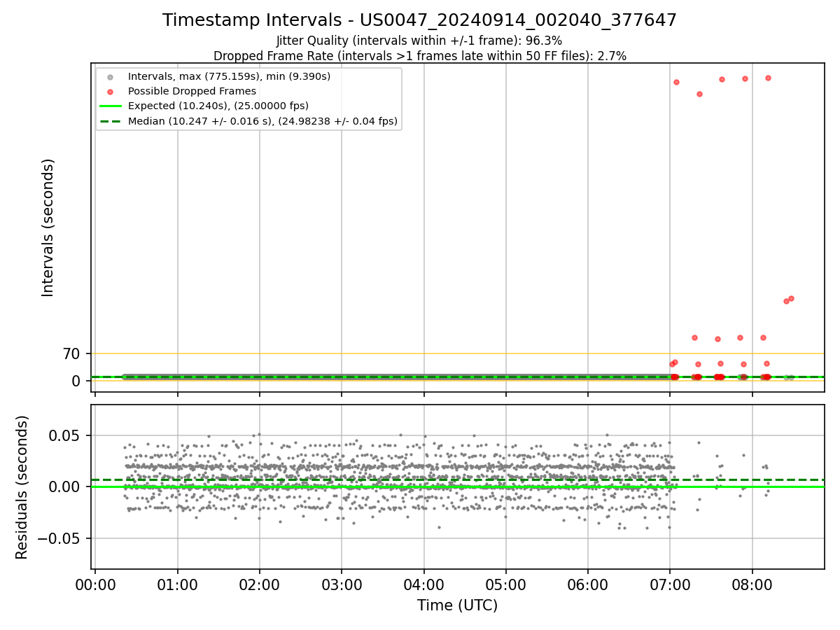Click the dashed green line sample beside 'Median'
Screen dimensions: 840x630
click(x=110, y=121)
